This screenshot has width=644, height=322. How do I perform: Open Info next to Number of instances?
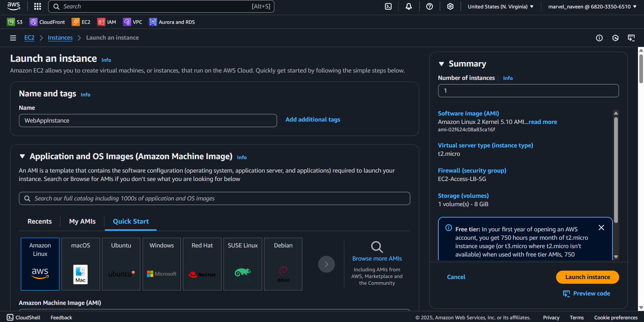pyautogui.click(x=508, y=78)
